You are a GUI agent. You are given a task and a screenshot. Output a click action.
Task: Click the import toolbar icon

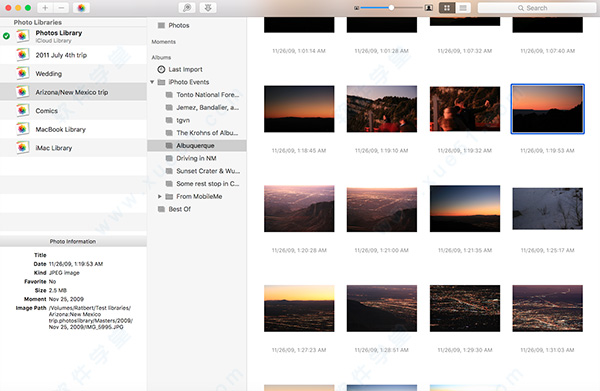click(x=208, y=8)
